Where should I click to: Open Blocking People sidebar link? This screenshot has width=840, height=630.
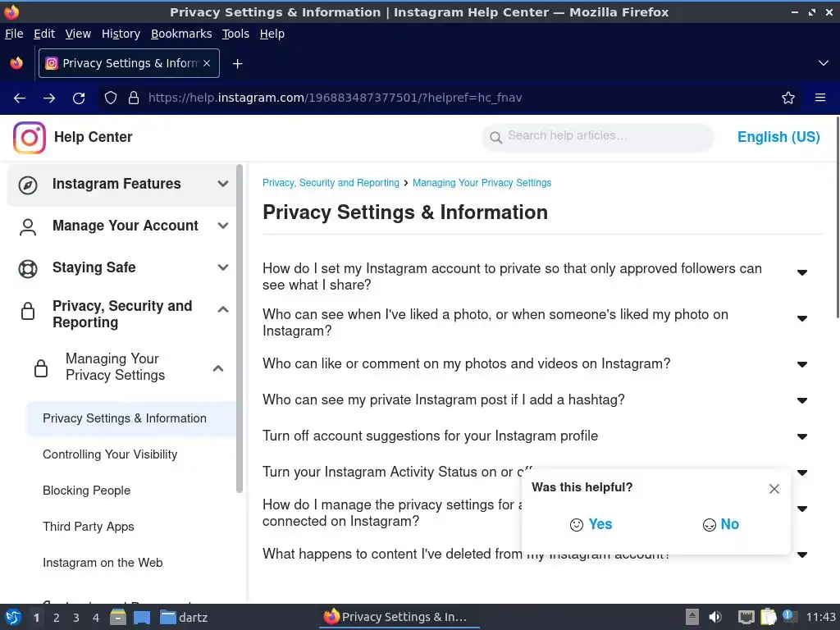[86, 491]
